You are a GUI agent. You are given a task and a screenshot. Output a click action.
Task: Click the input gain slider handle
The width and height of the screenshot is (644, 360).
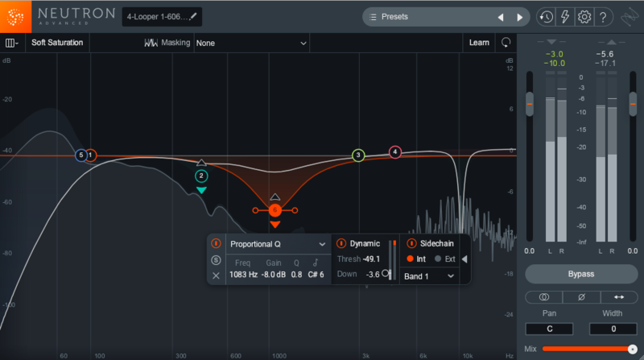(x=530, y=104)
